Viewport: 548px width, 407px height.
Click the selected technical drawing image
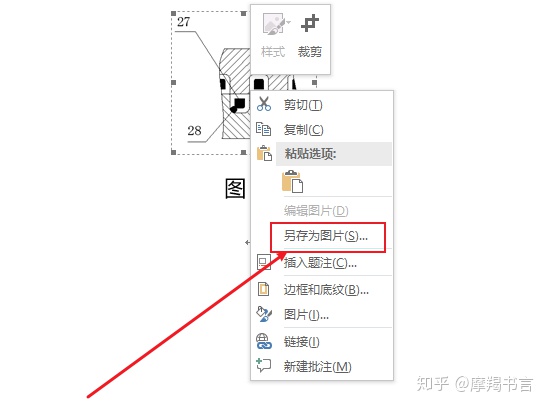pyautogui.click(x=211, y=82)
